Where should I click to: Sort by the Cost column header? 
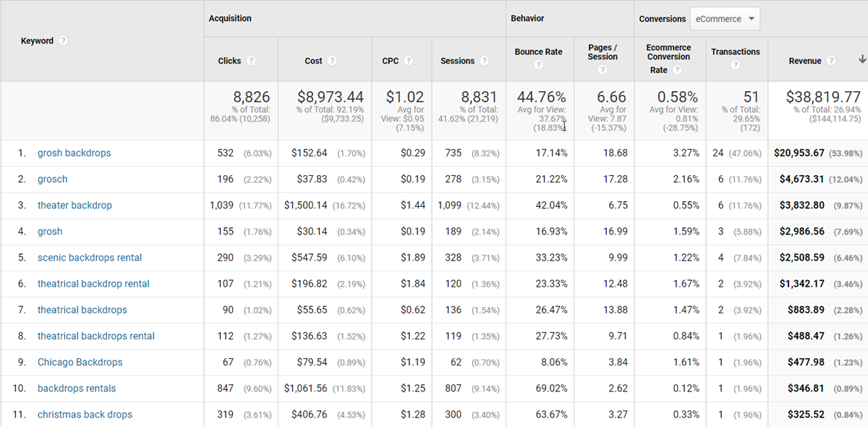click(x=313, y=61)
